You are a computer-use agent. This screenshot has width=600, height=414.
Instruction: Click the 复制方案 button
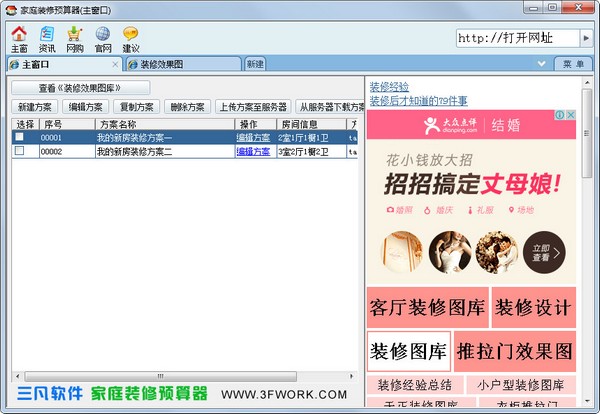[137, 107]
